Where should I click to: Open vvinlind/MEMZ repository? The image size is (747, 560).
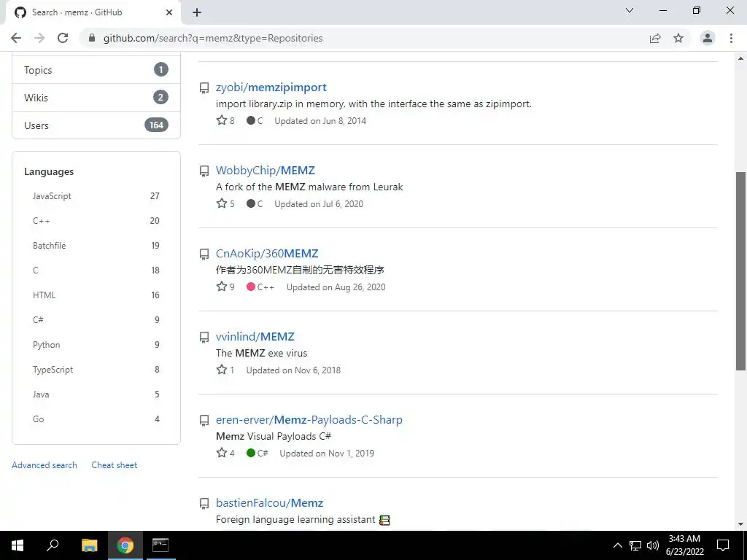255,336
